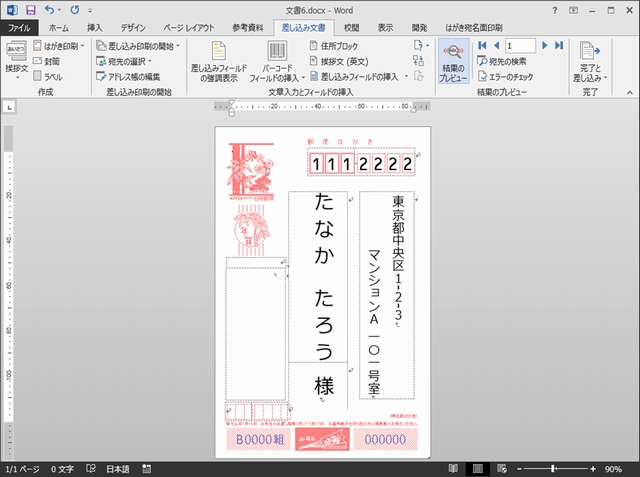Click 宛先の検索 find recipient

coord(502,61)
